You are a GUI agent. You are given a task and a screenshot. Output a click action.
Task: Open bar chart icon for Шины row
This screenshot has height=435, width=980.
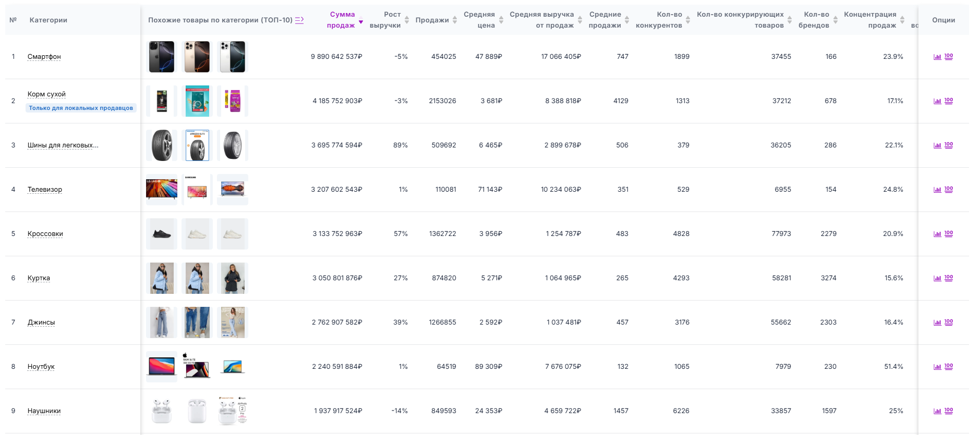937,145
